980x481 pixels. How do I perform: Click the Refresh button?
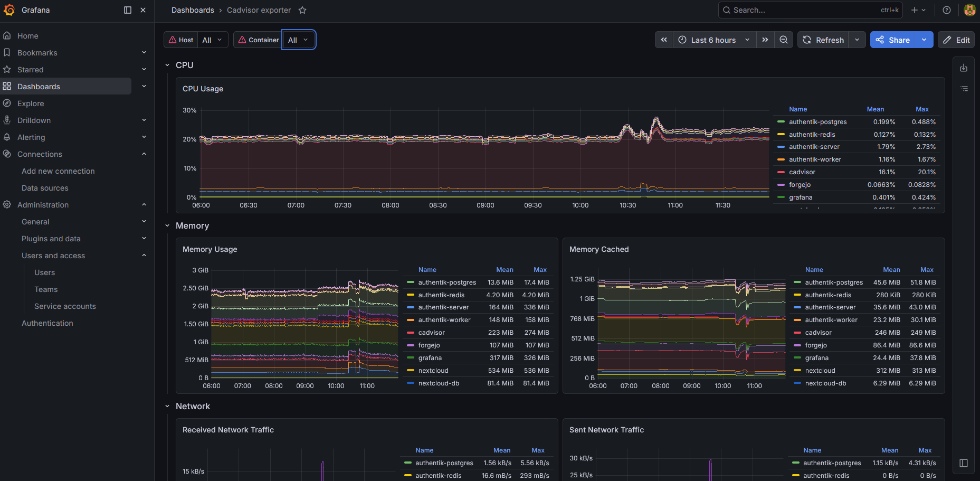tap(823, 40)
